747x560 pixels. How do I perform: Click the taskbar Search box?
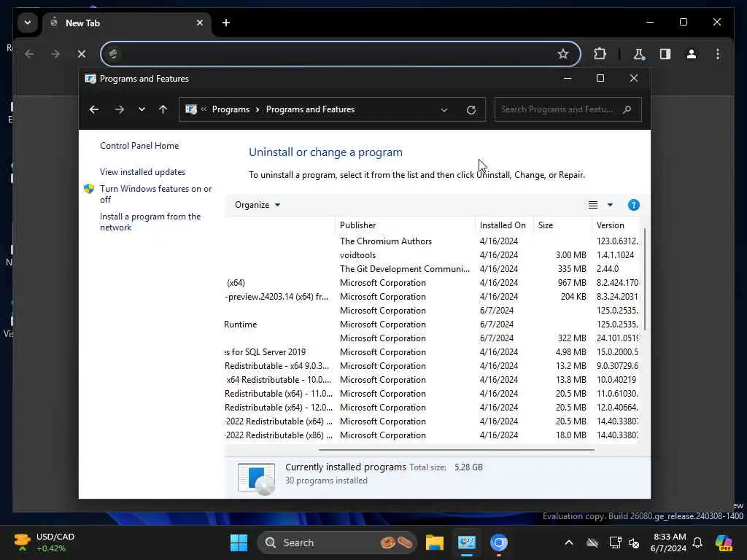pyautogui.click(x=337, y=542)
